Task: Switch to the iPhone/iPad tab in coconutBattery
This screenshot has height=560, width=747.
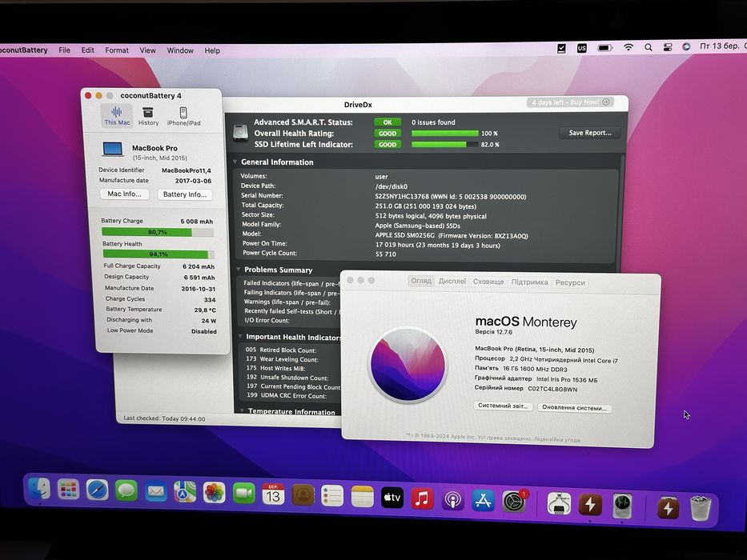Action: 183,116
